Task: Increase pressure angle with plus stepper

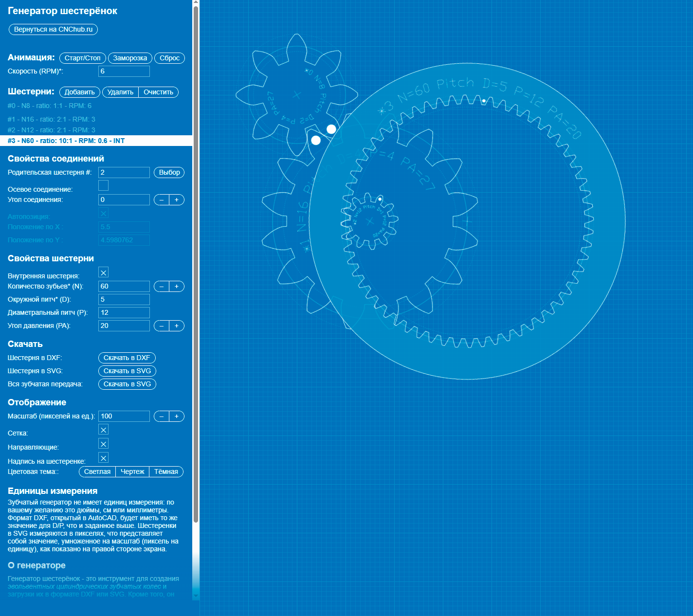Action: click(x=177, y=326)
